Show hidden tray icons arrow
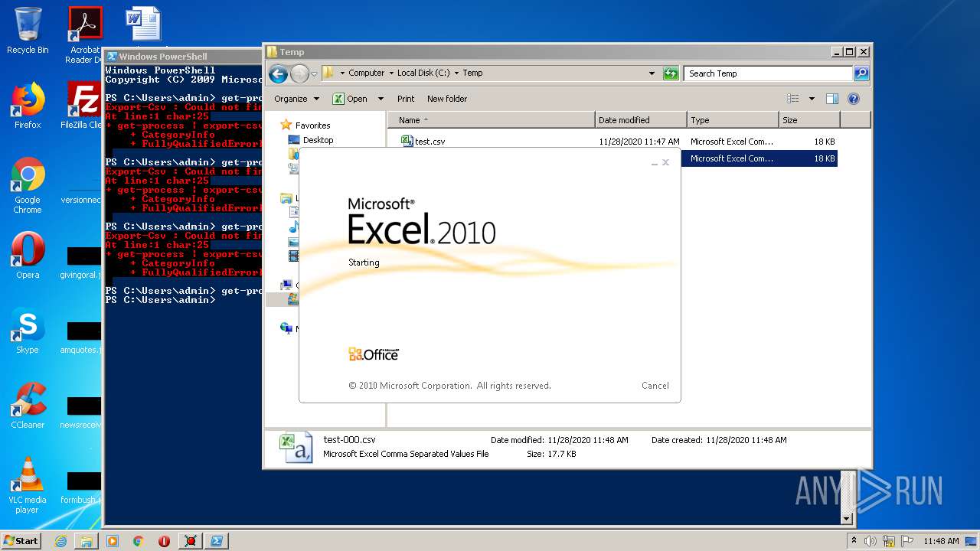This screenshot has width=980, height=551. pos(854,541)
